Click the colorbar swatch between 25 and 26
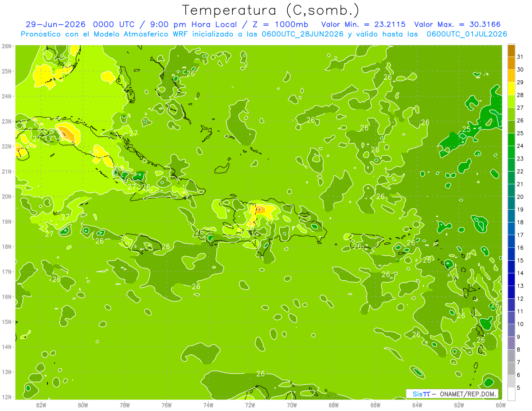This screenshot has height=411, width=532. tap(511, 127)
